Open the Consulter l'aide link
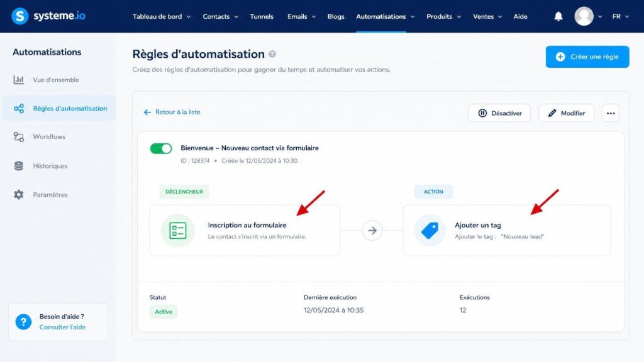Image resolution: width=644 pixels, height=362 pixels. 62,327
